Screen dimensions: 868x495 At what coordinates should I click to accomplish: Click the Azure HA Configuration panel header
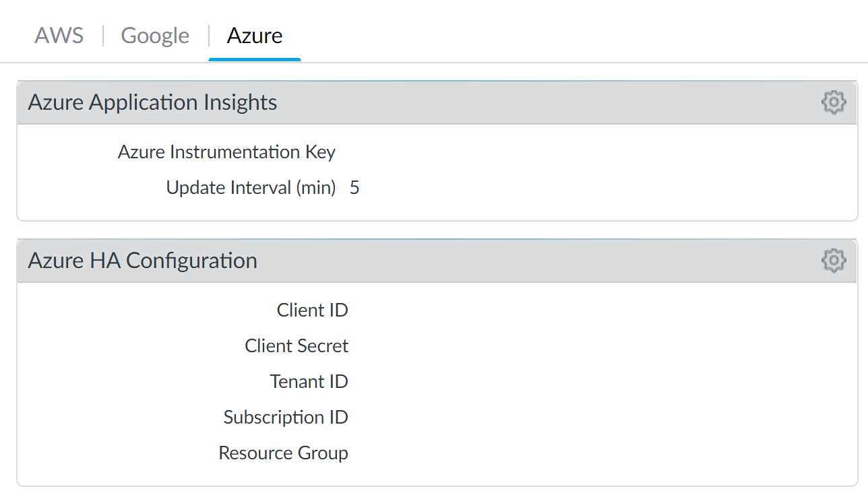click(142, 260)
